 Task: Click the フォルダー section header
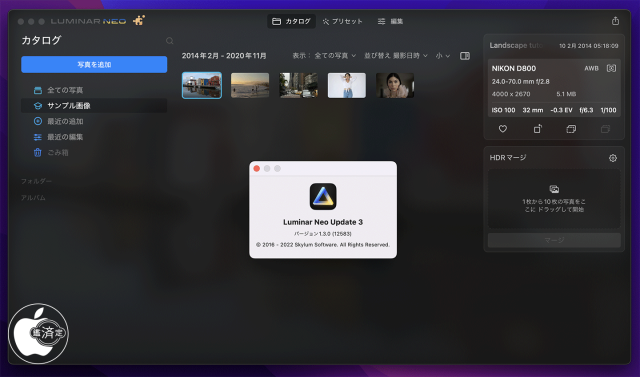click(36, 181)
